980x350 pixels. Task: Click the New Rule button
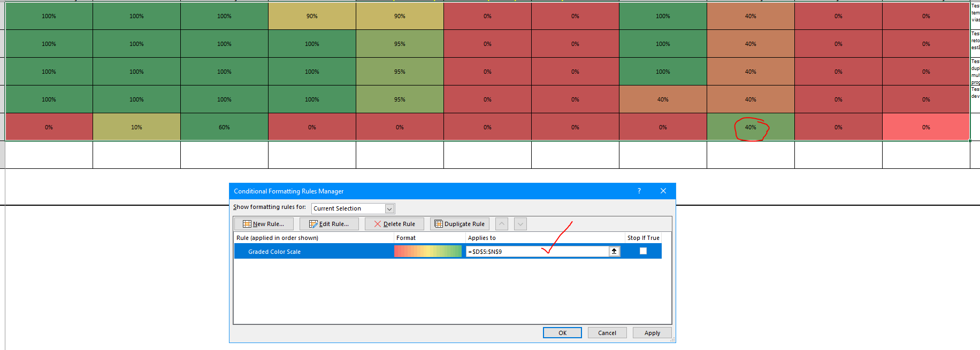[x=264, y=224]
